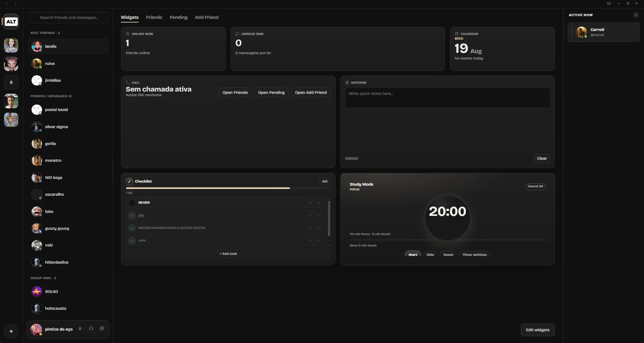Screen dimensions: 644x343
Task: Click the checklist progress bar
Action: (x=228, y=188)
